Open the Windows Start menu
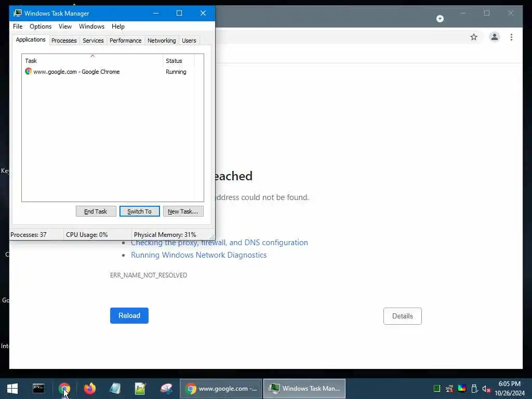Viewport: 532px width, 399px height. click(x=12, y=389)
